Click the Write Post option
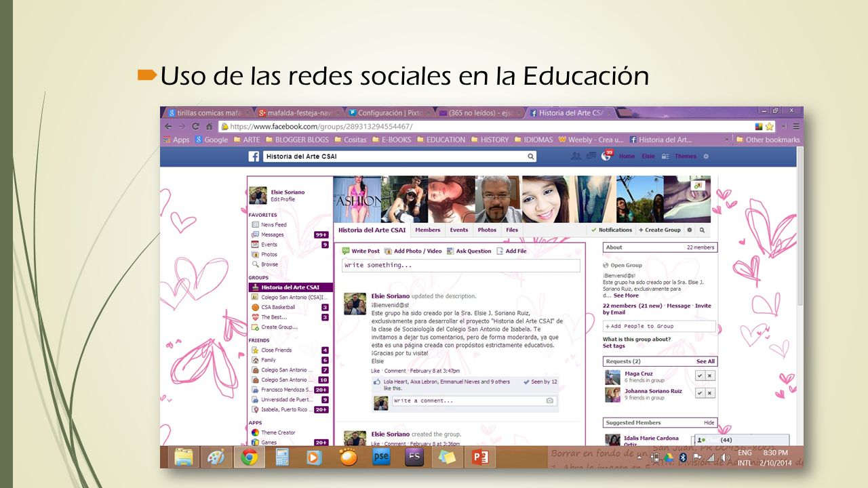 point(361,251)
